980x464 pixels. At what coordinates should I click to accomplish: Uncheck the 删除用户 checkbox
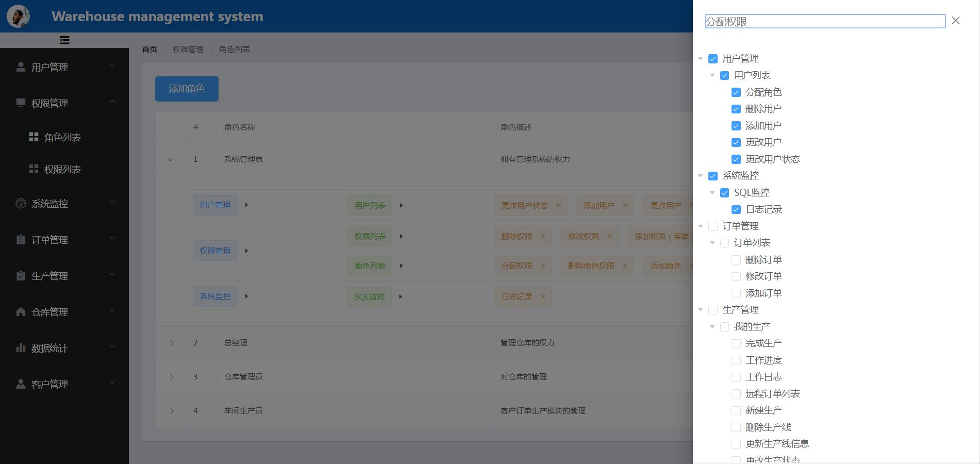736,109
